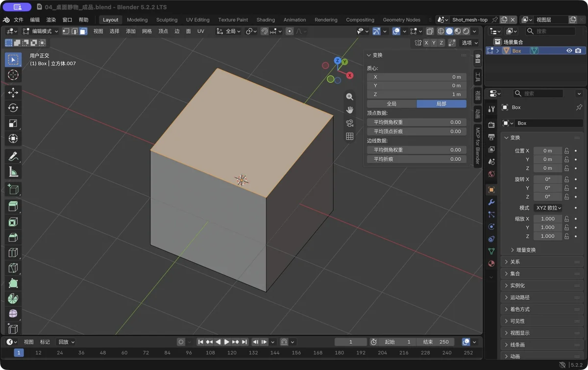Toggle proportional editing in the header
The height and width of the screenshot is (370, 588).
coord(290,31)
